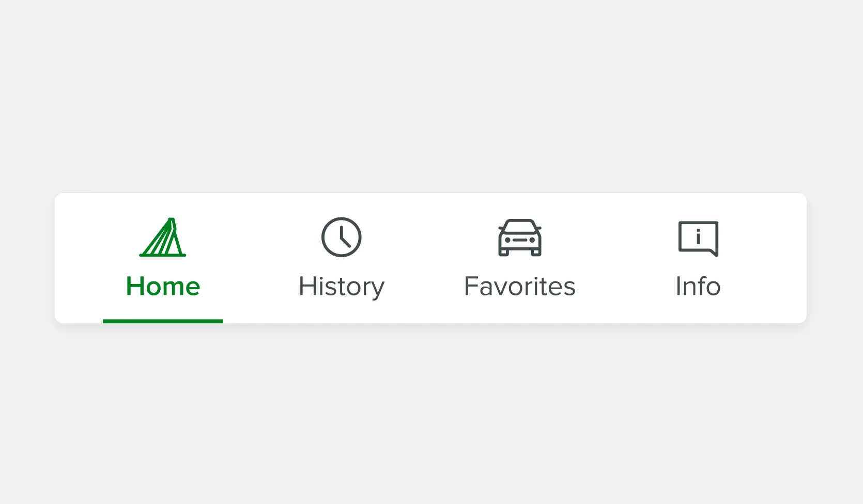The image size is (863, 504).
Task: Open the Favorites tab label
Action: click(519, 286)
